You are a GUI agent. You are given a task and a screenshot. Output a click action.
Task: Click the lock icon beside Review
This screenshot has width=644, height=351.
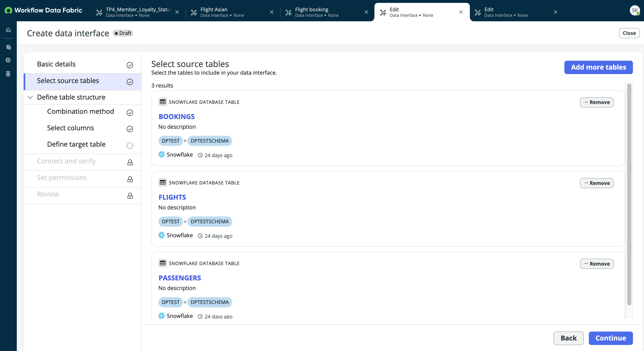click(130, 196)
